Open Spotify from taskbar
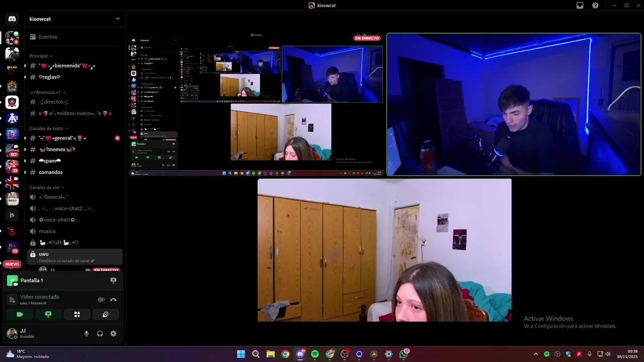The height and width of the screenshot is (362, 644). [x=315, y=354]
